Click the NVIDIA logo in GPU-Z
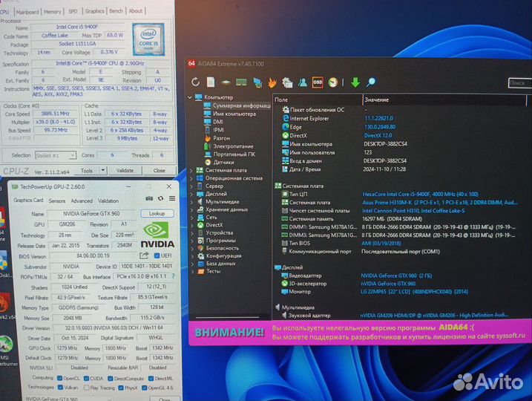Viewport: 532px width, 401px height. (157, 235)
